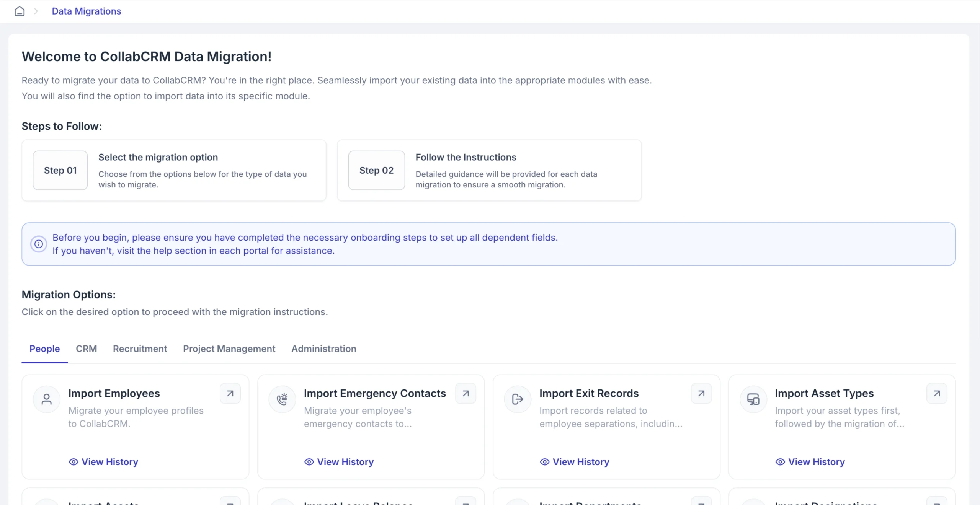980x505 pixels.
Task: Open the Recruitment tab
Action: pyautogui.click(x=140, y=349)
